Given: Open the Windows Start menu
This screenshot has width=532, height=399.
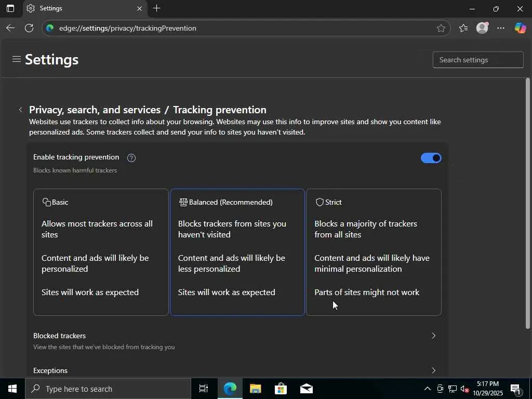Looking at the screenshot, I should [x=12, y=389].
